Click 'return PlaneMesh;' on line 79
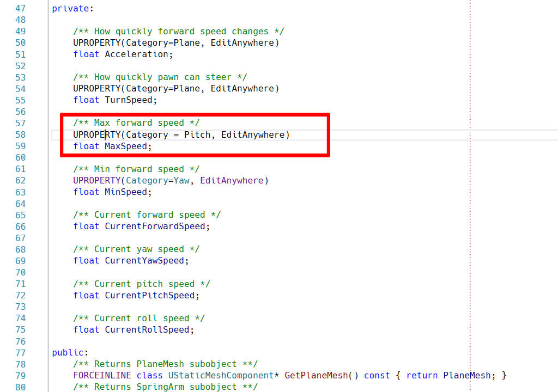The height and width of the screenshot is (392, 558). tap(451, 375)
